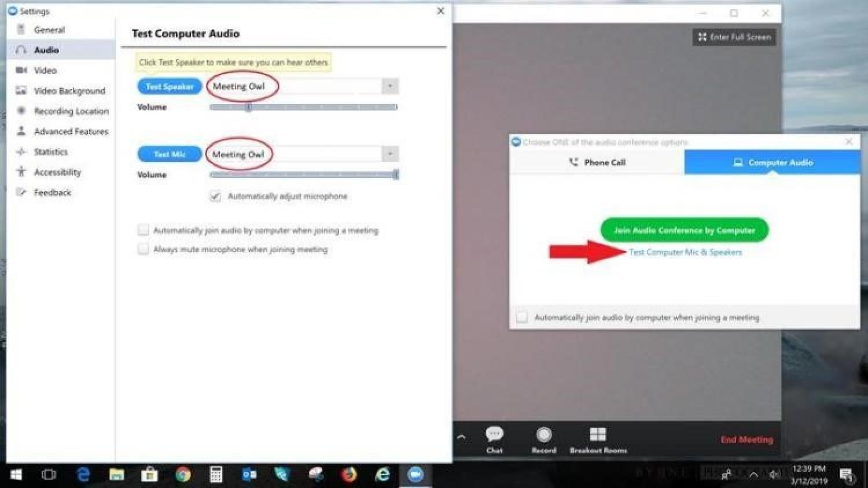Open Video Background settings

61,91
